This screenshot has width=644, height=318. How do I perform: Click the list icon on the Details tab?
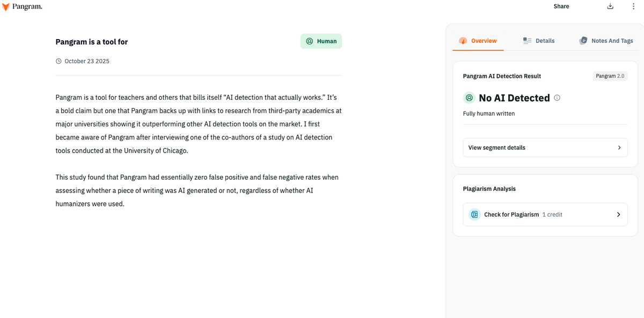pos(526,40)
